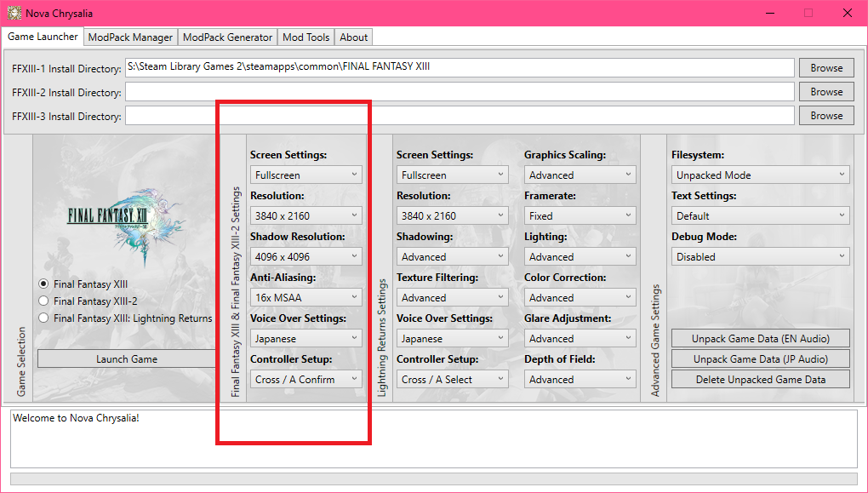Go to the Mod Tools tab
The height and width of the screenshot is (493, 868).
click(x=306, y=37)
